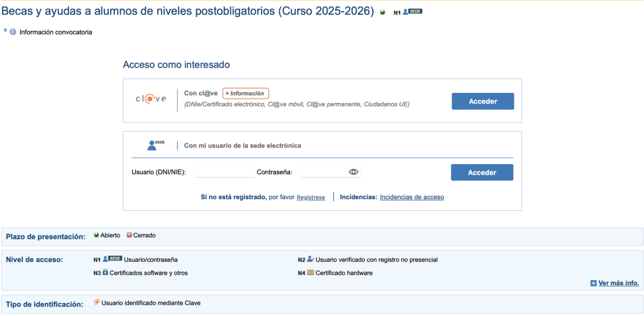The image size is (644, 316).
Task: Click the green Abierto status icon
Action: pyautogui.click(x=96, y=235)
